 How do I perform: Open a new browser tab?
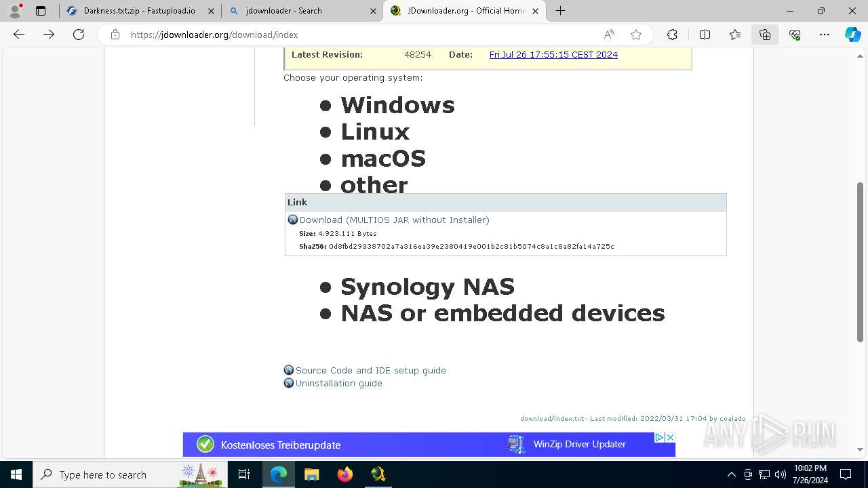pyautogui.click(x=560, y=11)
